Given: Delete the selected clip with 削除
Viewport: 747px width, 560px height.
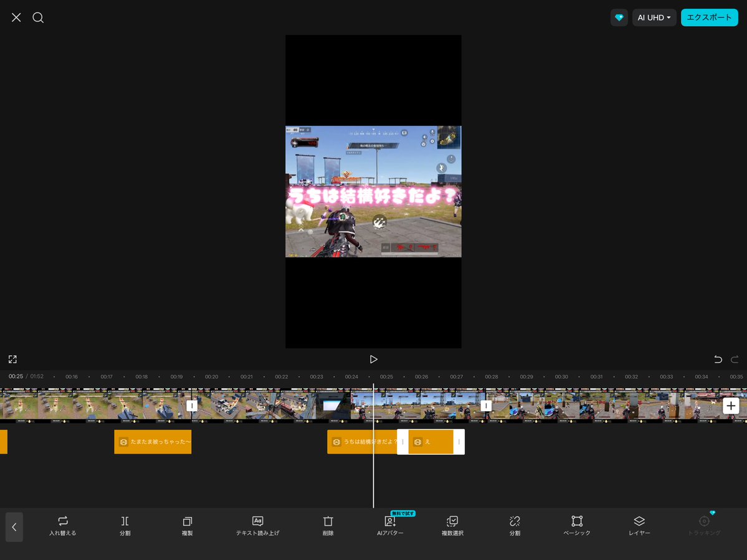Looking at the screenshot, I should point(328,526).
